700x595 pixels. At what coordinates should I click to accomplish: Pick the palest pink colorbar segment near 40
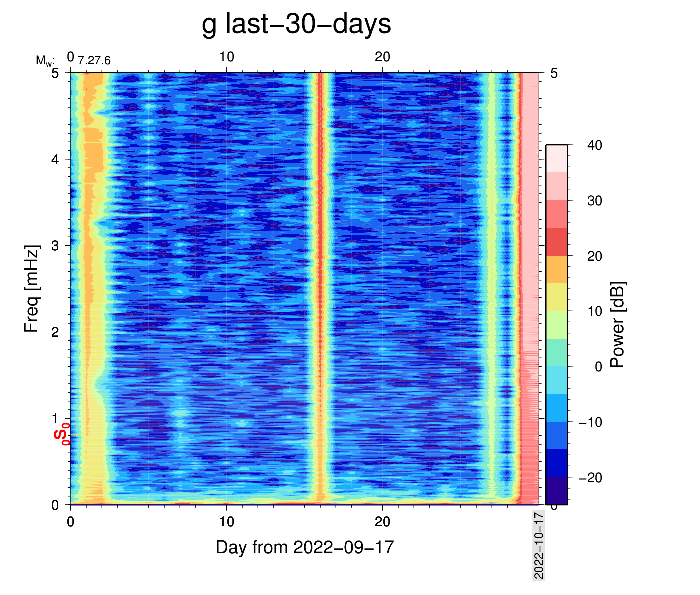[x=556, y=159]
